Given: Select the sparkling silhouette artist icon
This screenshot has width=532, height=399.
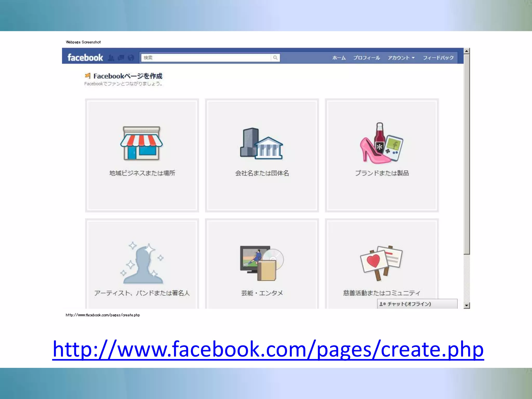Looking at the screenshot, I should [x=142, y=263].
